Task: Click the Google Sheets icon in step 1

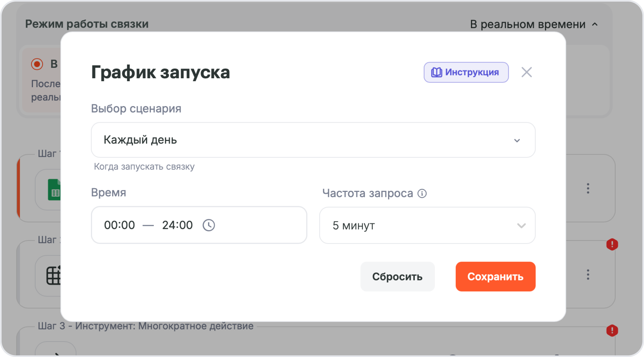Action: [54, 189]
